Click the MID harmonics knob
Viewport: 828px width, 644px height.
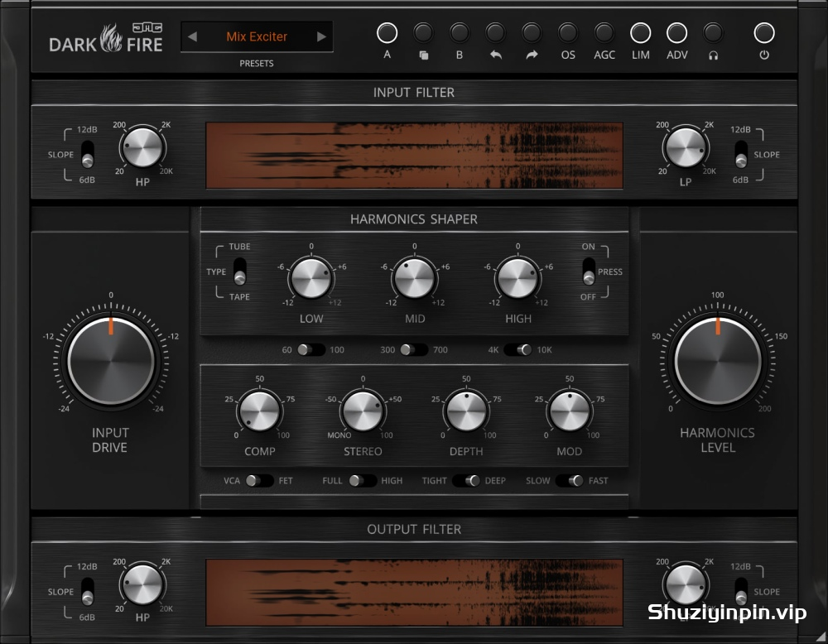[x=415, y=277]
